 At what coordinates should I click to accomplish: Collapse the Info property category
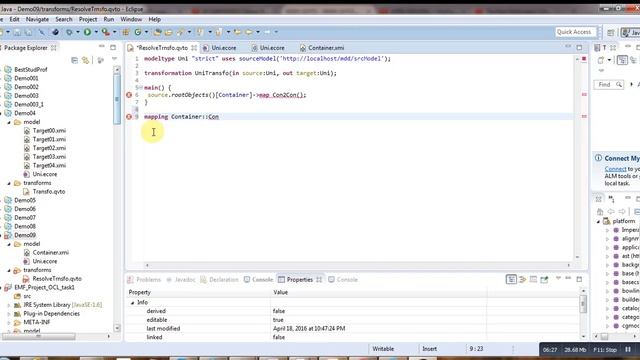point(132,303)
